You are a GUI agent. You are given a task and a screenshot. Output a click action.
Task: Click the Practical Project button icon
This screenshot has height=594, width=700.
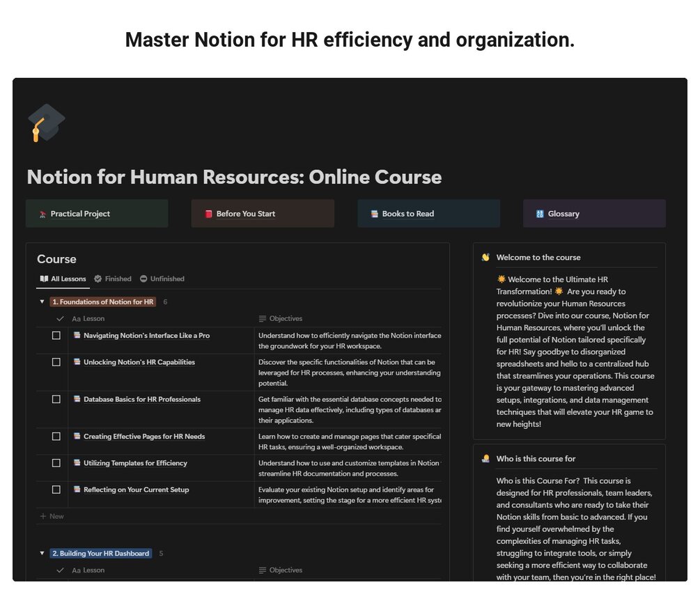point(43,214)
